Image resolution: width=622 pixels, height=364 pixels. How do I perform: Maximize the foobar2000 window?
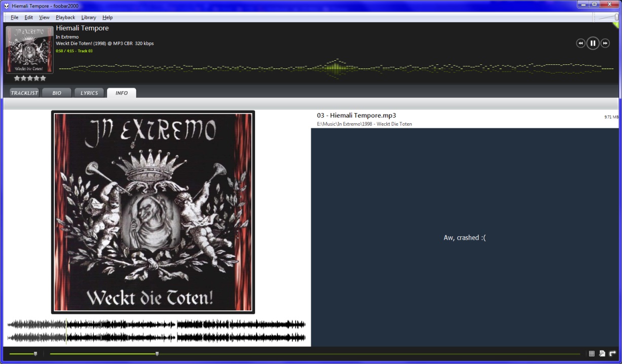595,4
